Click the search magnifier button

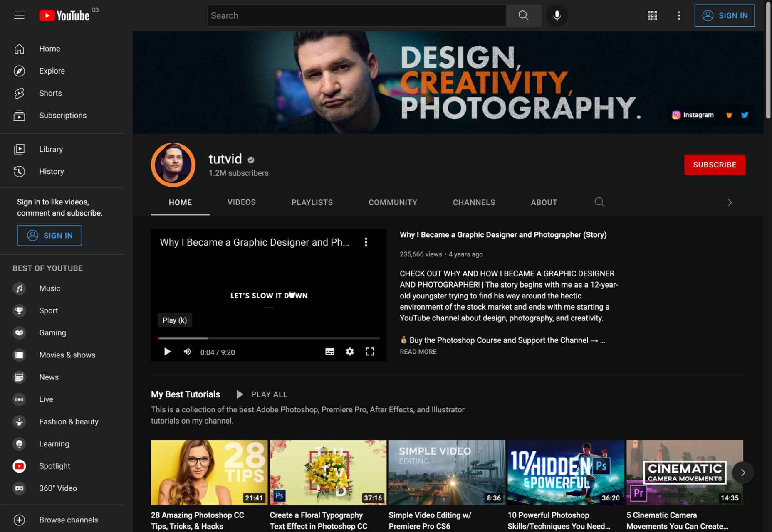524,15
